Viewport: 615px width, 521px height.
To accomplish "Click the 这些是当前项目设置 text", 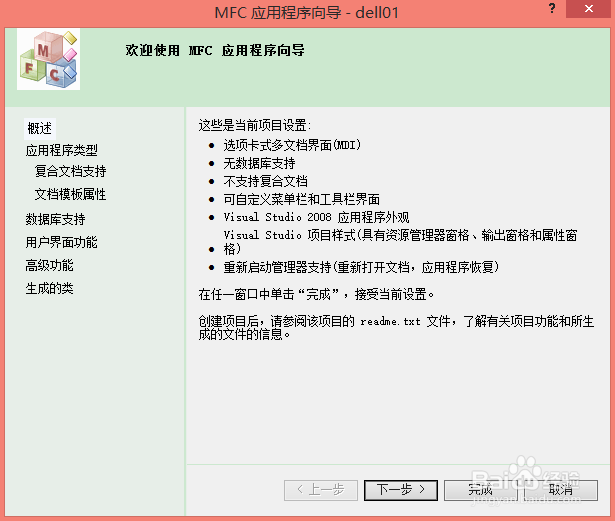I will coord(255,126).
